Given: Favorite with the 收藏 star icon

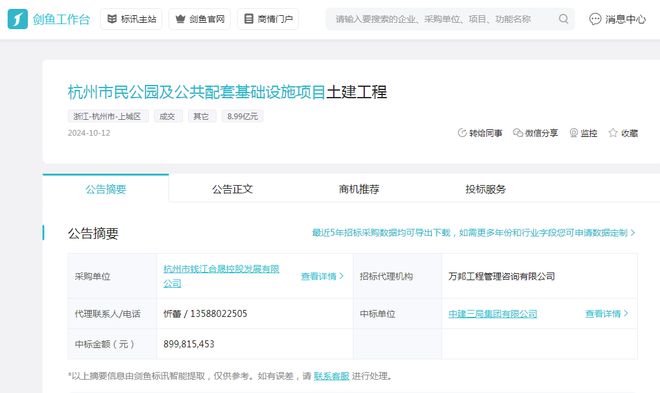Looking at the screenshot, I should coord(613,133).
